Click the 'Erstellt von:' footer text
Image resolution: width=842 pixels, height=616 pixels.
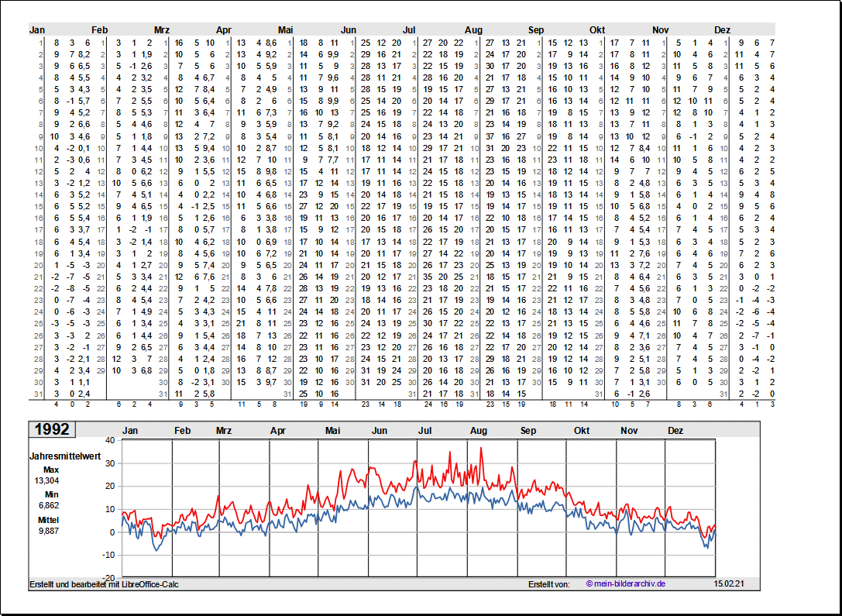point(548,583)
